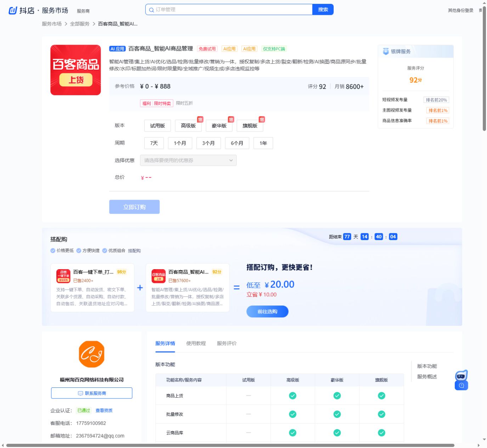Screen dimensions: 487x448
Task: Click 旗舰版 checkmark in 批量修改 row
Action: [x=381, y=414]
